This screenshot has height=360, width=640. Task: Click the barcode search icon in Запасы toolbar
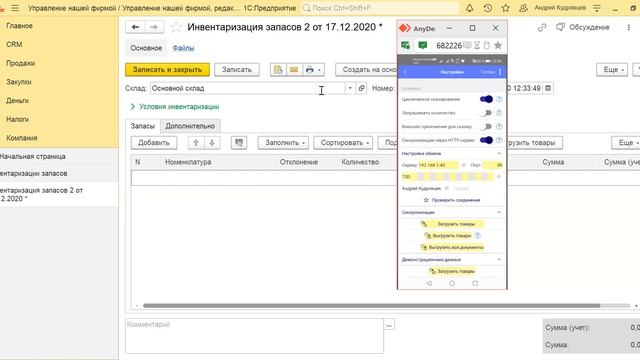(x=239, y=142)
